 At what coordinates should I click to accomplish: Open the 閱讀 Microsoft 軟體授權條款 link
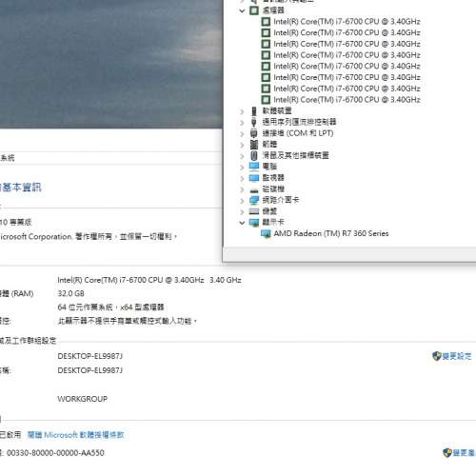(x=75, y=435)
